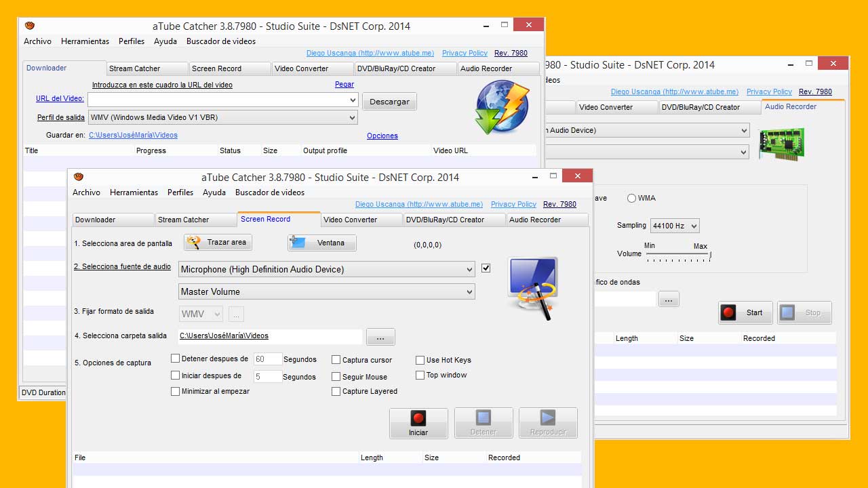The height and width of the screenshot is (488, 868).
Task: Switch to the Stream Catcher tab in front window
Action: (x=195, y=220)
